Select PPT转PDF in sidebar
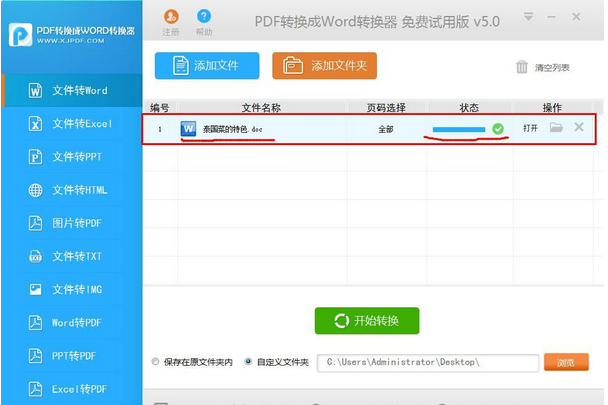 coord(72,356)
